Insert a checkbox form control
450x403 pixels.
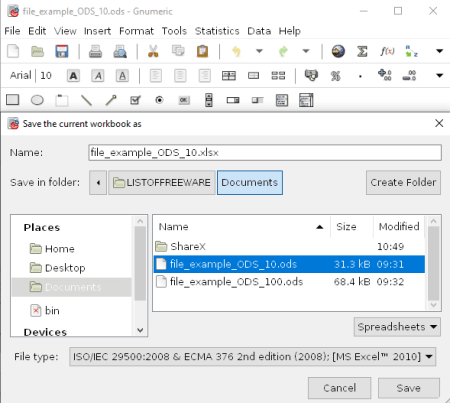pyautogui.click(x=135, y=100)
